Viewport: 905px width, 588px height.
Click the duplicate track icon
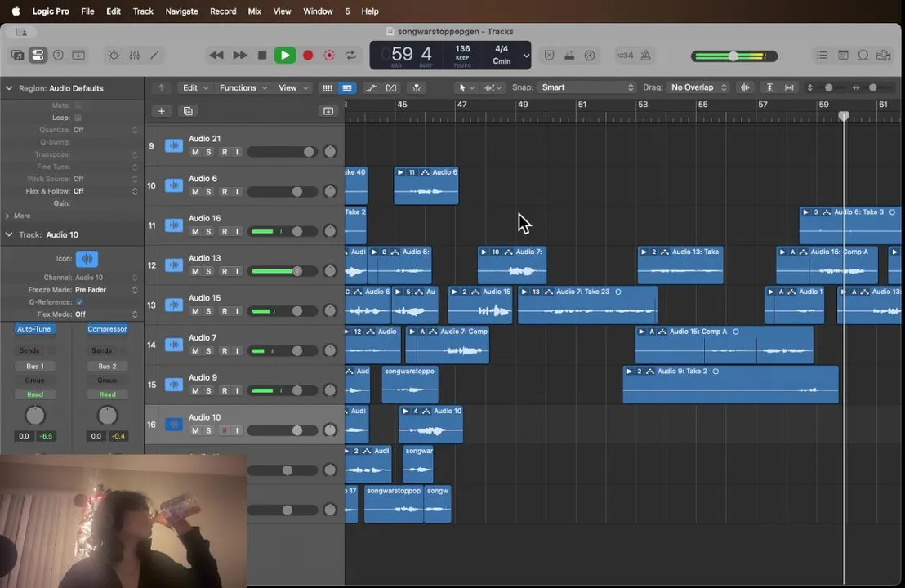(188, 111)
